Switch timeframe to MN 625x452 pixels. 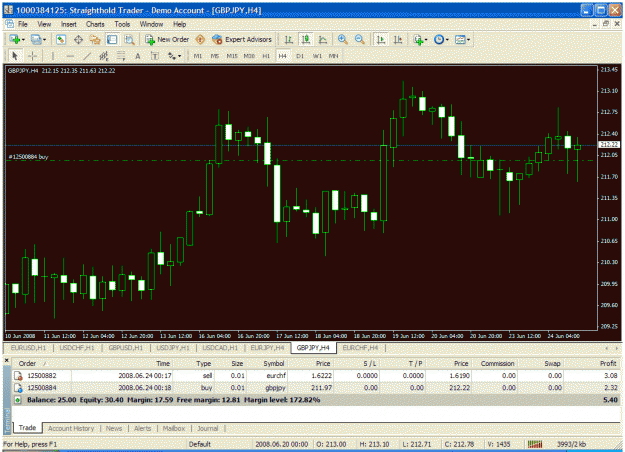334,56
